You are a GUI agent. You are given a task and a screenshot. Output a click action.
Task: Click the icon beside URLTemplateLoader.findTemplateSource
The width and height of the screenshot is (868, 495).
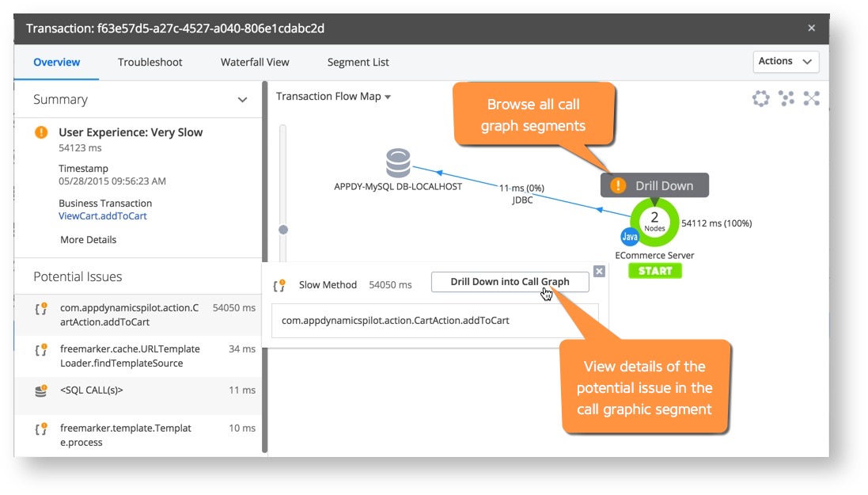tap(41, 350)
